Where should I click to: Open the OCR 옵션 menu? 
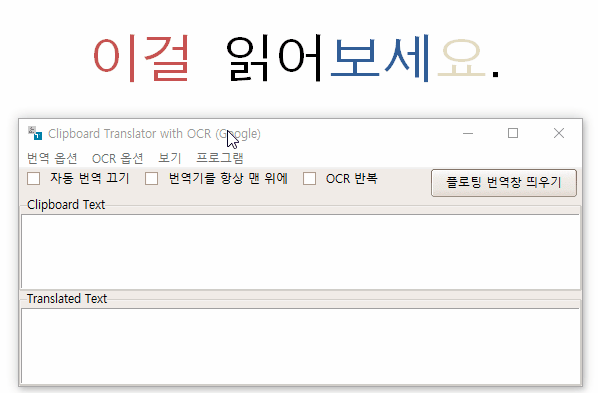(117, 158)
